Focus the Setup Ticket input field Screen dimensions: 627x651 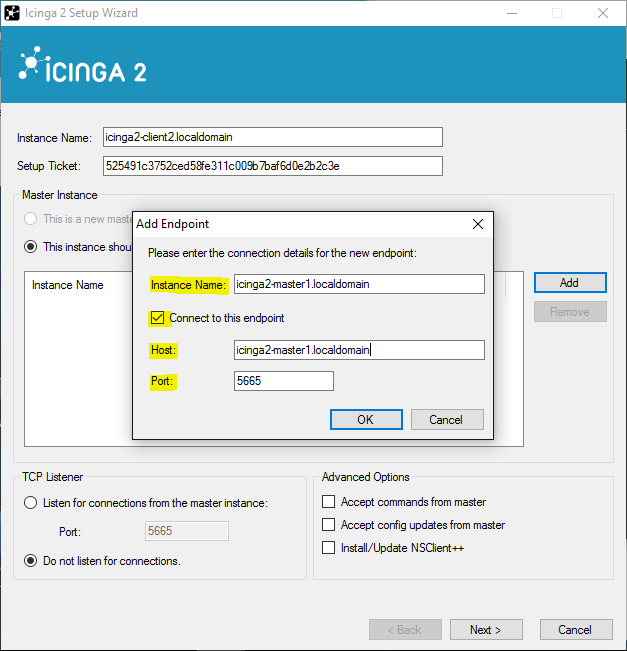click(273, 166)
